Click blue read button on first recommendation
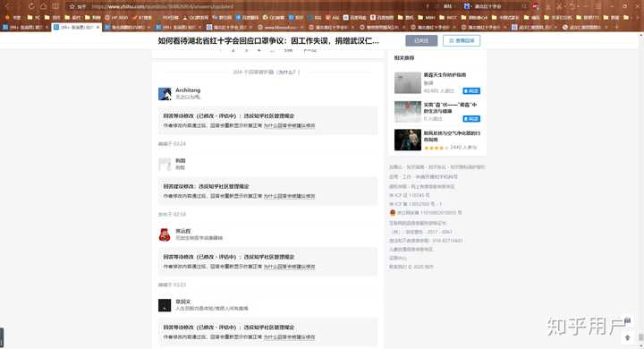 point(471,91)
